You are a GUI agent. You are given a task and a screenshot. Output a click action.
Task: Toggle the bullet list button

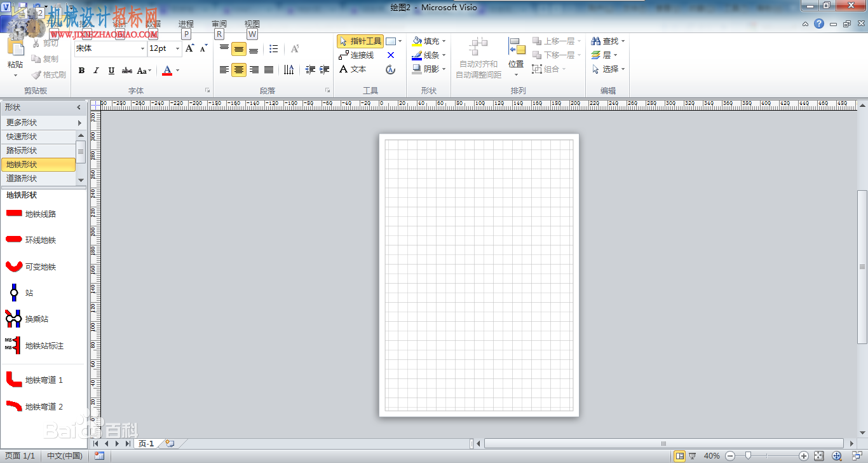(x=274, y=48)
